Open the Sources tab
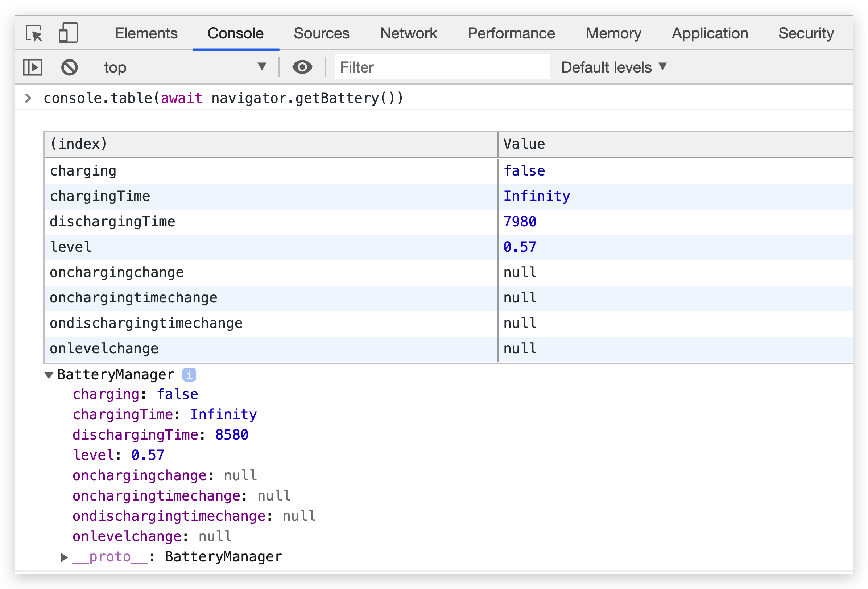 click(321, 33)
